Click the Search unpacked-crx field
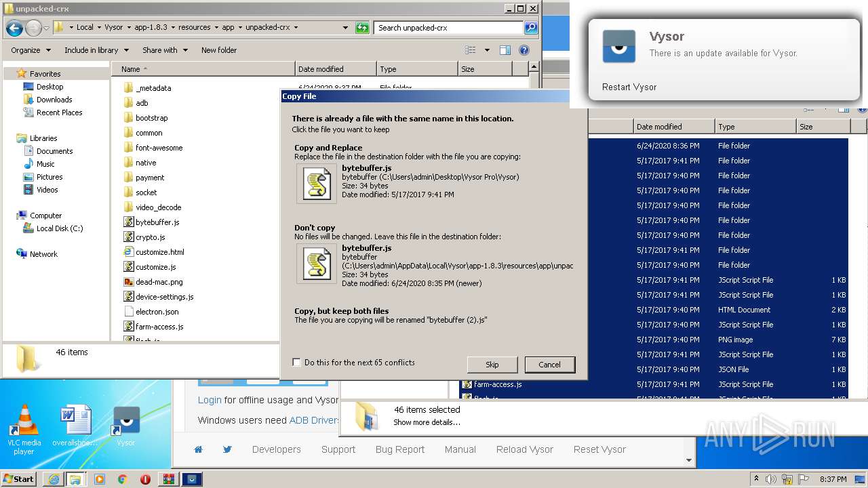 click(449, 28)
